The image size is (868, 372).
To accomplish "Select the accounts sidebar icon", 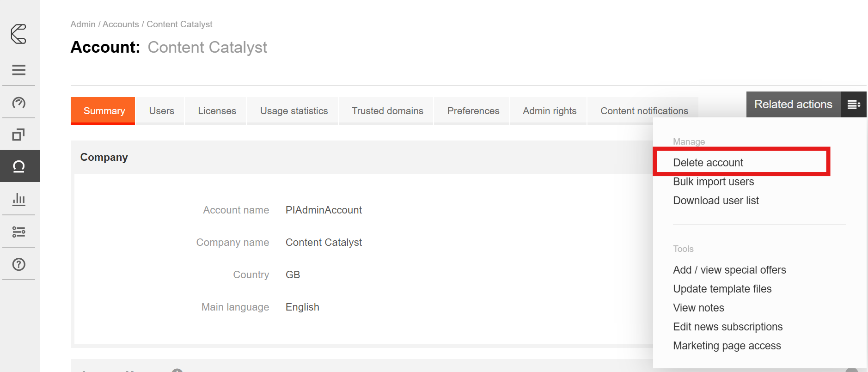I will (18, 166).
